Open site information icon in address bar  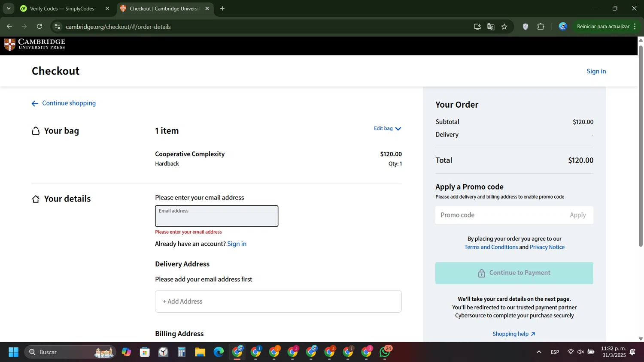[x=57, y=27]
